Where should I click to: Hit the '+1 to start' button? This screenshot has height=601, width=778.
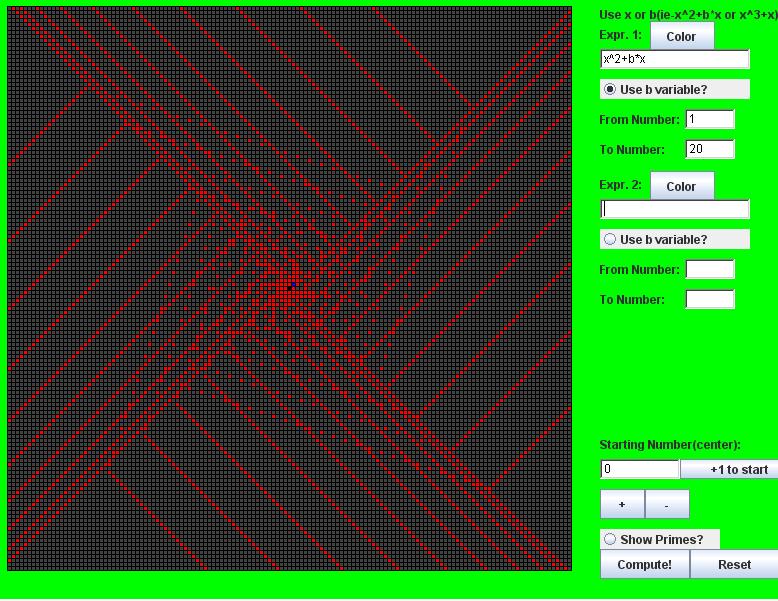click(x=729, y=469)
